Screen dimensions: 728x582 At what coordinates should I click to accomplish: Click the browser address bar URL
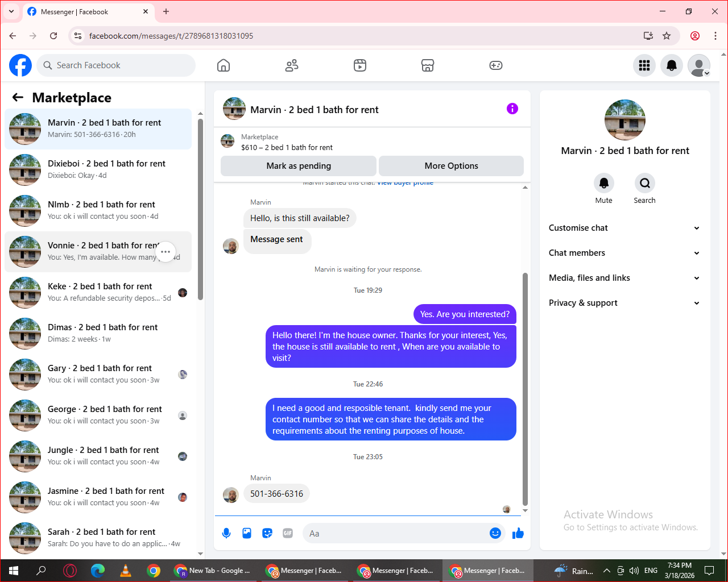coord(171,36)
